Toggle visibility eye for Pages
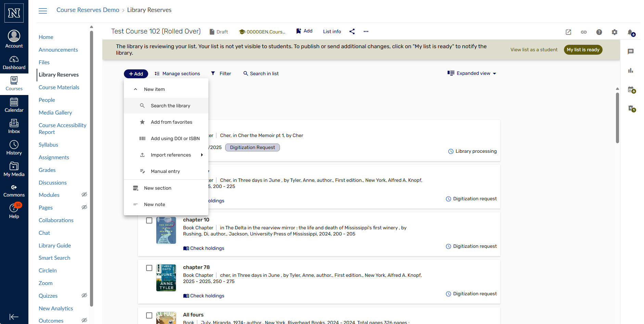 [x=84, y=207]
